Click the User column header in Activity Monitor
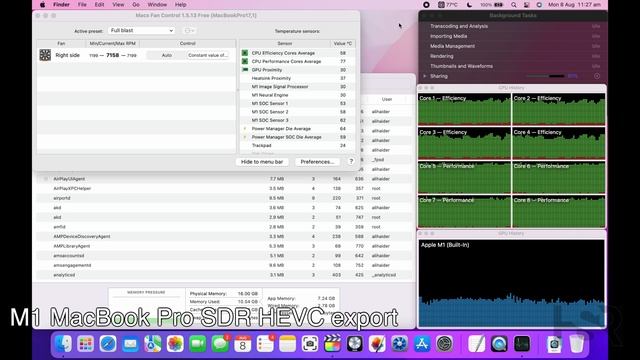640x360 pixels. click(387, 99)
